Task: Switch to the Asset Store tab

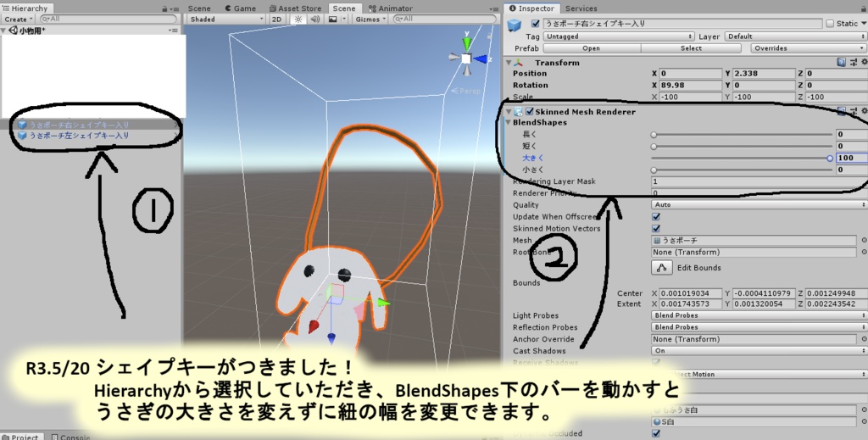Action: pos(295,8)
